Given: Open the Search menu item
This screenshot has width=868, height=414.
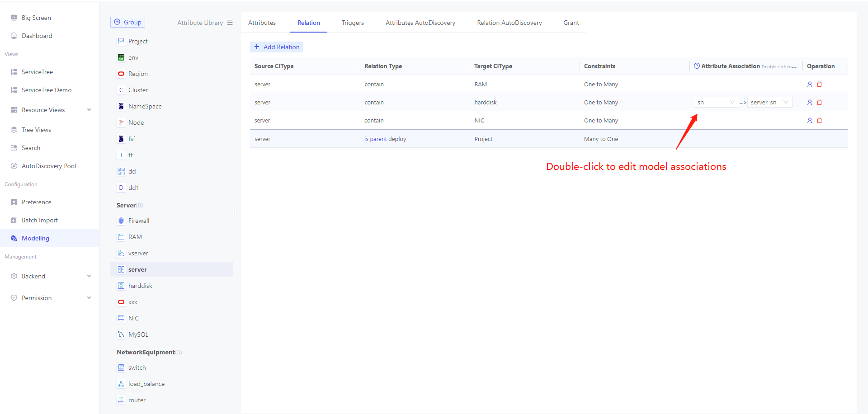Looking at the screenshot, I should coord(49,148).
